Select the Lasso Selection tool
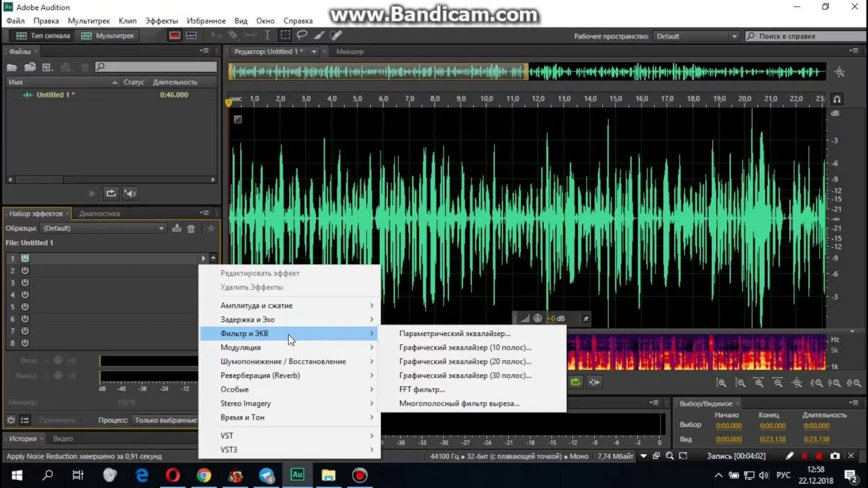Image resolution: width=868 pixels, height=488 pixels. pos(302,35)
